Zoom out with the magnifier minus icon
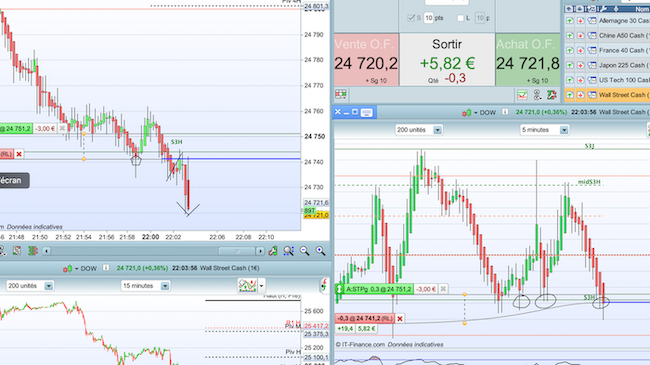 click(305, 251)
